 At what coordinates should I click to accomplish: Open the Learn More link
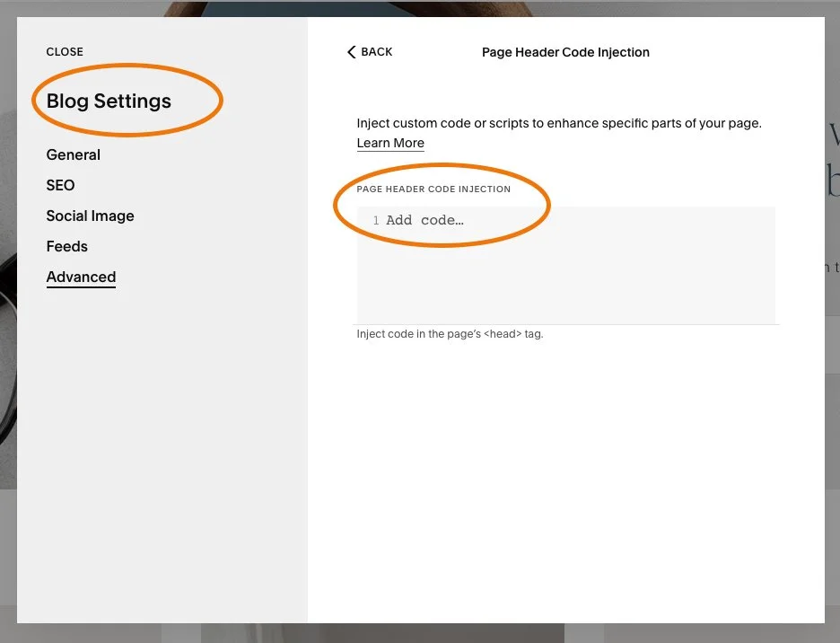click(390, 143)
